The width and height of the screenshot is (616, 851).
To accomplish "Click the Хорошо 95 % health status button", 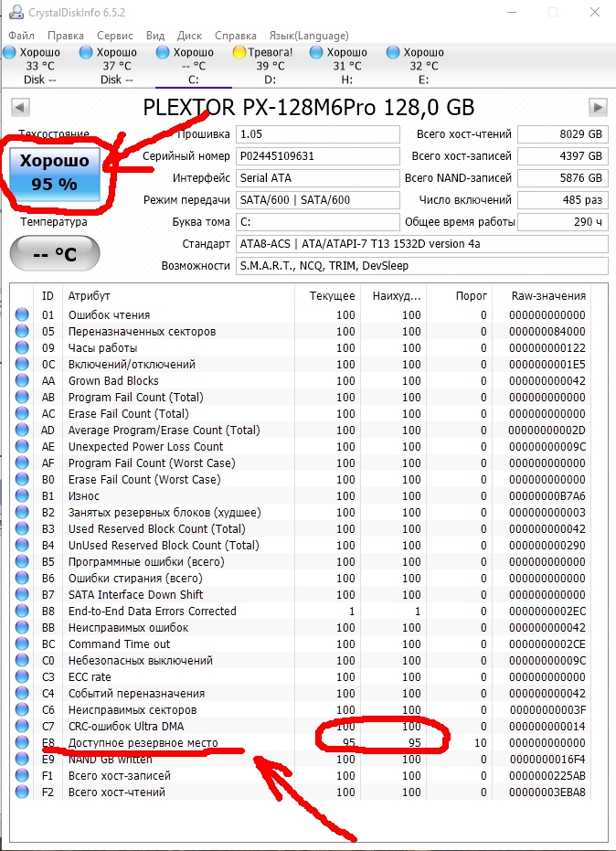I will 55,172.
